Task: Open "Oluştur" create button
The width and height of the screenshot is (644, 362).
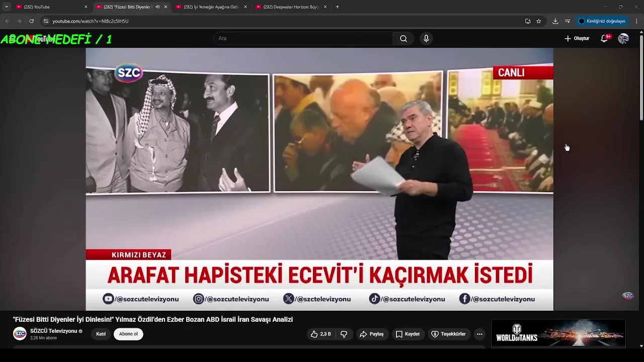Action: click(577, 39)
